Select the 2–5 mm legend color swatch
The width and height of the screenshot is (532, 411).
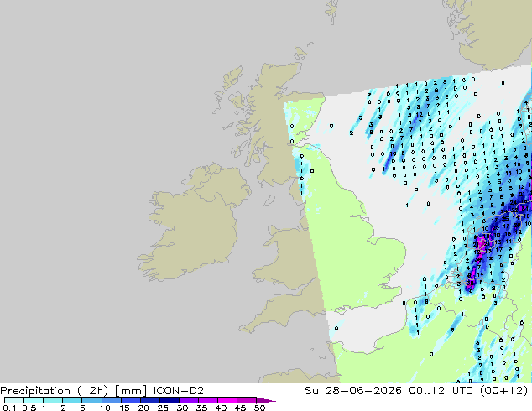point(72,400)
